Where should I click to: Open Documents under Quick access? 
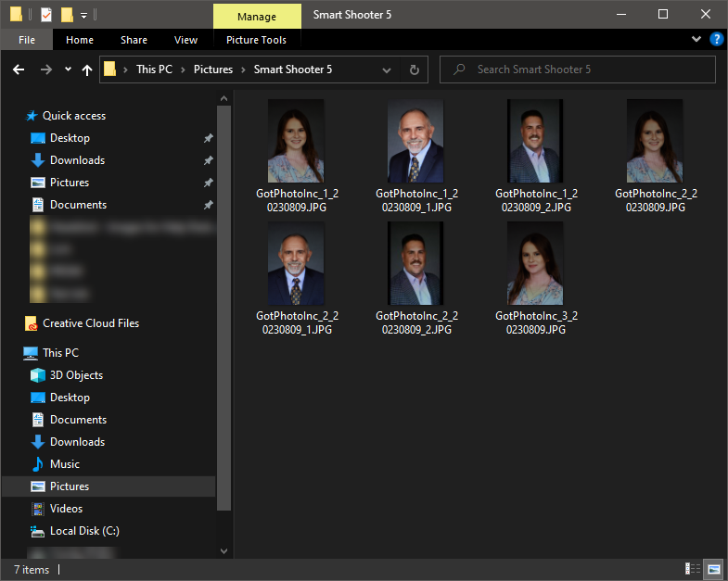[78, 205]
